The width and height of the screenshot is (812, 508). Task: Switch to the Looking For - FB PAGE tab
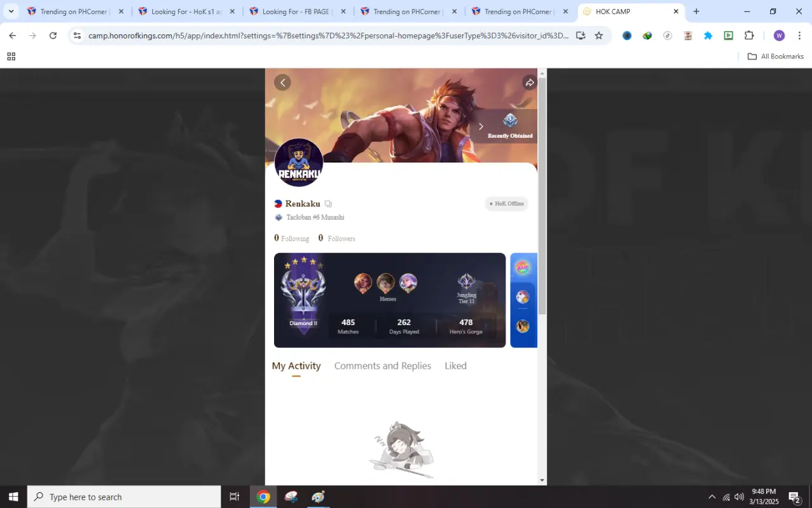point(297,11)
